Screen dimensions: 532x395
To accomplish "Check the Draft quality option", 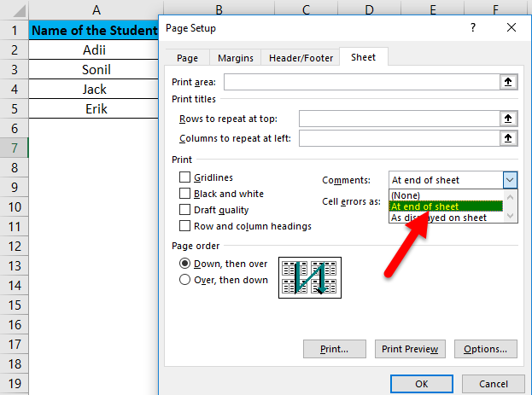I will pyautogui.click(x=184, y=210).
